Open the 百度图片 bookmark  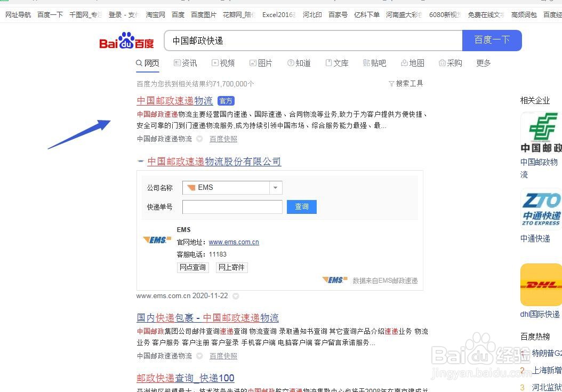(204, 15)
